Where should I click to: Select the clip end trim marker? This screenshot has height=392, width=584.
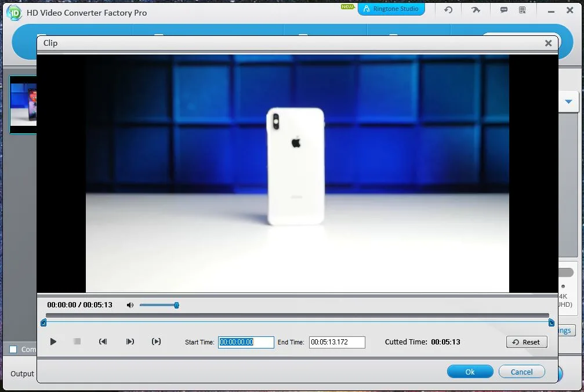tap(552, 322)
